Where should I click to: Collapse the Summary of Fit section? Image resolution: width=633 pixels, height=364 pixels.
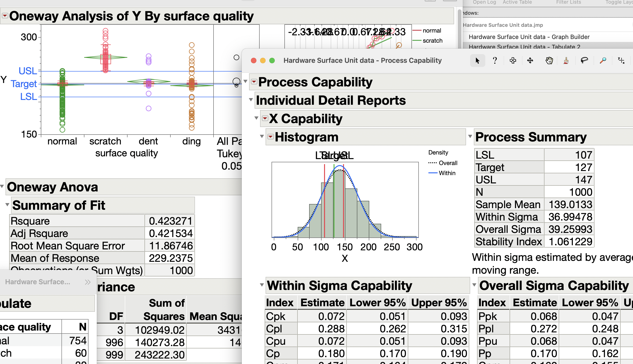[x=7, y=205]
